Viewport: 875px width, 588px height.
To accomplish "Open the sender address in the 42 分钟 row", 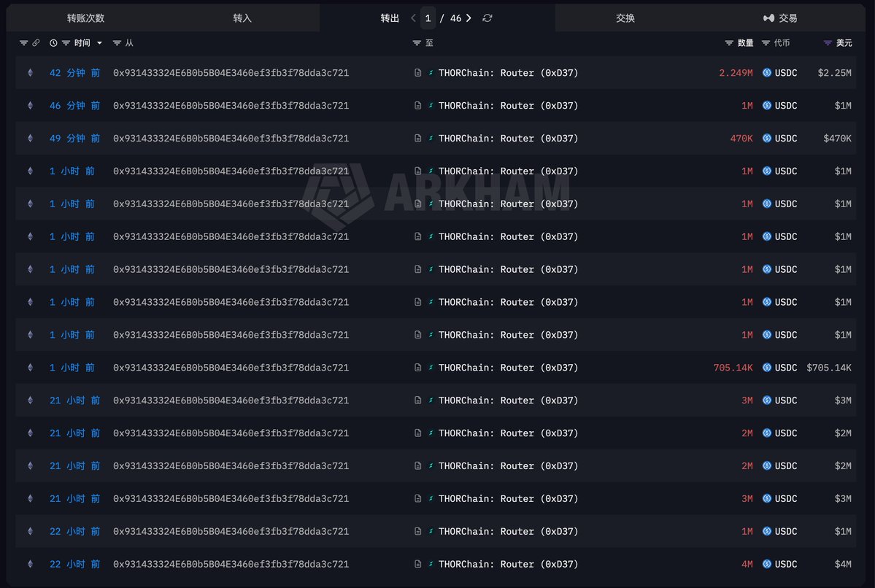I will pos(231,72).
